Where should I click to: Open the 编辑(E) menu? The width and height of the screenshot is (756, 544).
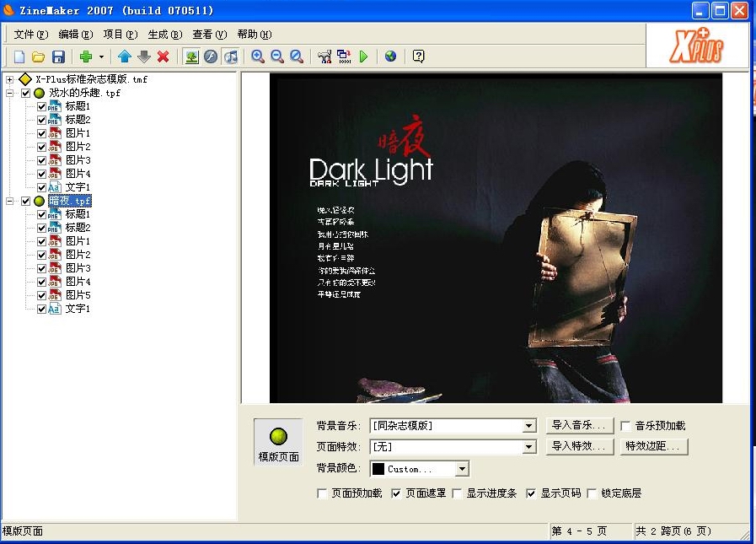[x=76, y=35]
